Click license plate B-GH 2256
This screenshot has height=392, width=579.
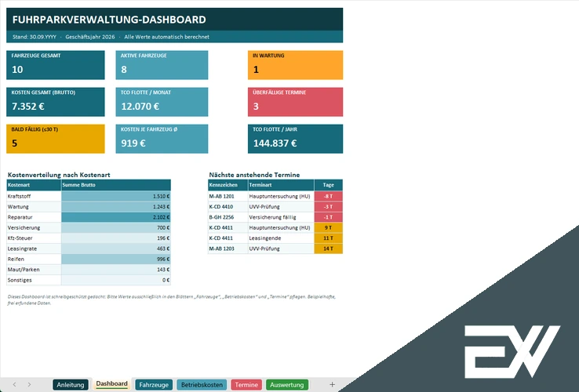click(x=221, y=217)
